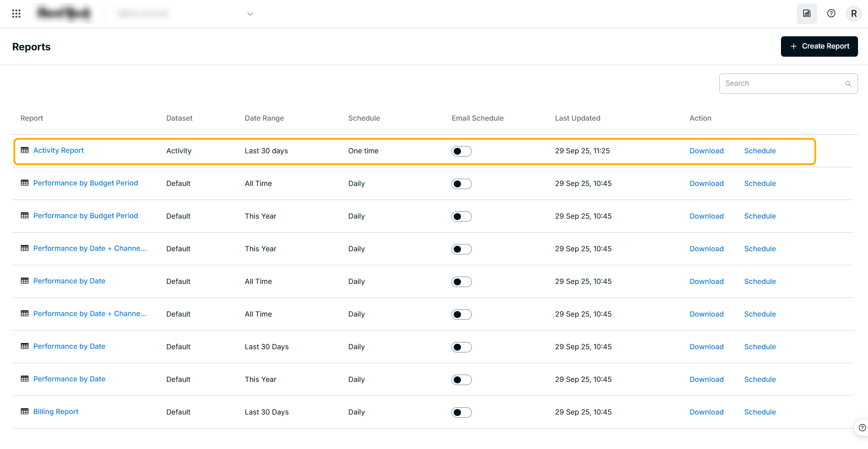Image resolution: width=868 pixels, height=449 pixels.
Task: Click the Last Updated column header
Action: [x=577, y=118]
